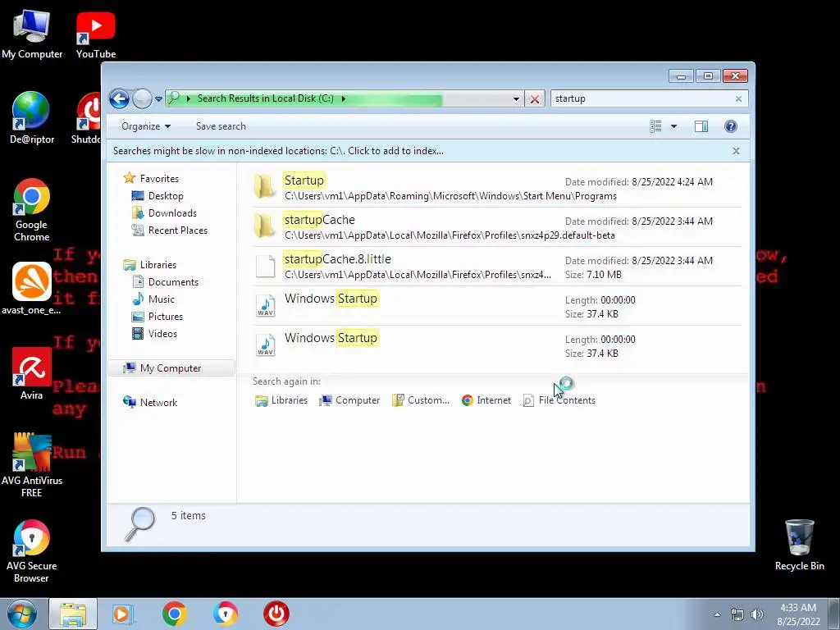Open the AVG Secure Browser desktop shortcut

(x=32, y=550)
